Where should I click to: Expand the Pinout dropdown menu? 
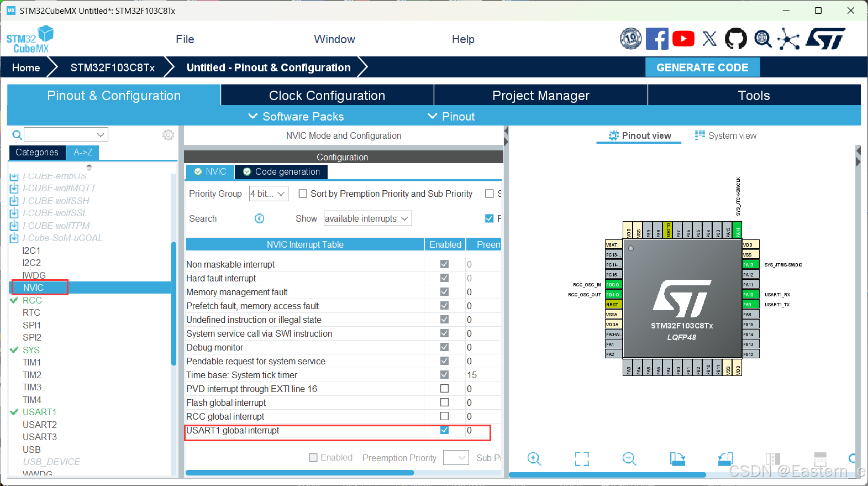(x=451, y=117)
